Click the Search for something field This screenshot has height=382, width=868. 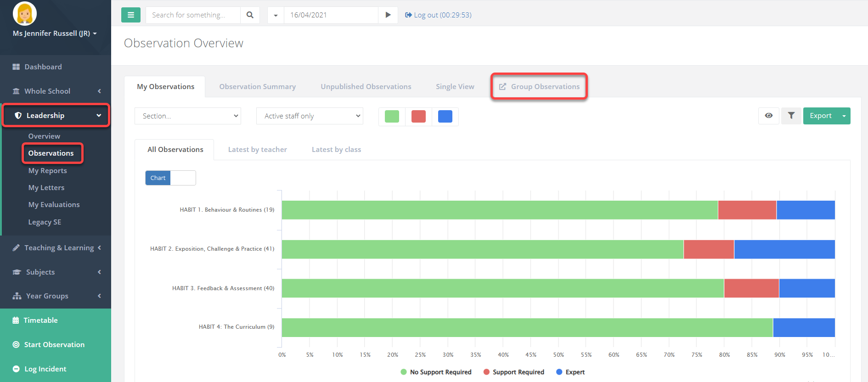[x=193, y=15]
